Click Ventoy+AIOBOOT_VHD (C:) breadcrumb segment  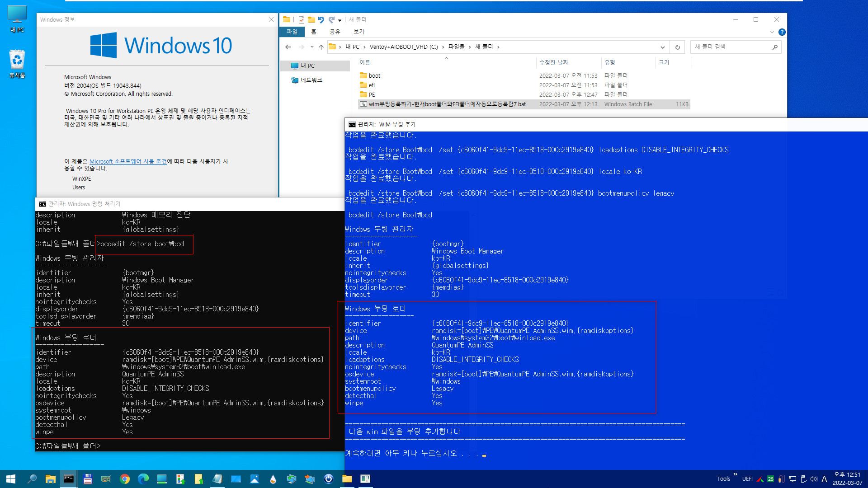point(404,47)
